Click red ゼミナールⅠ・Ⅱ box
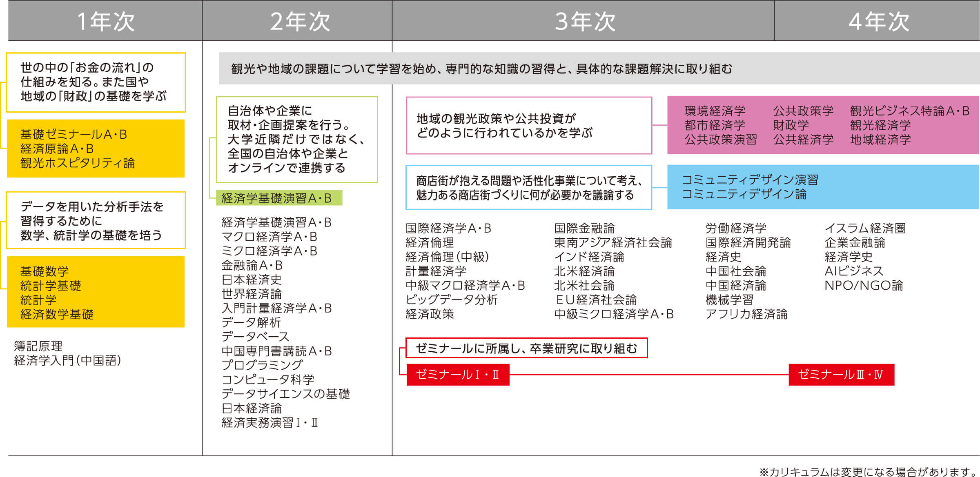 coord(458,375)
